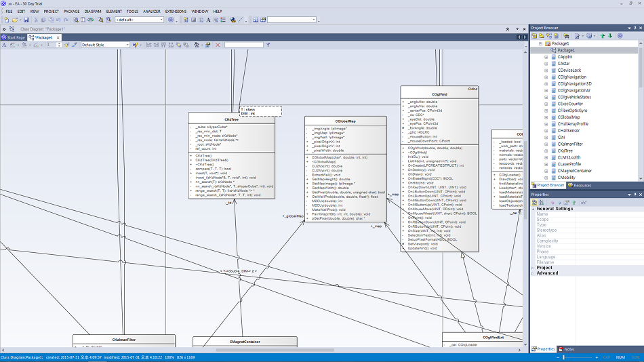
Task: Select the COglWnd class title on diagram
Action: (439, 94)
